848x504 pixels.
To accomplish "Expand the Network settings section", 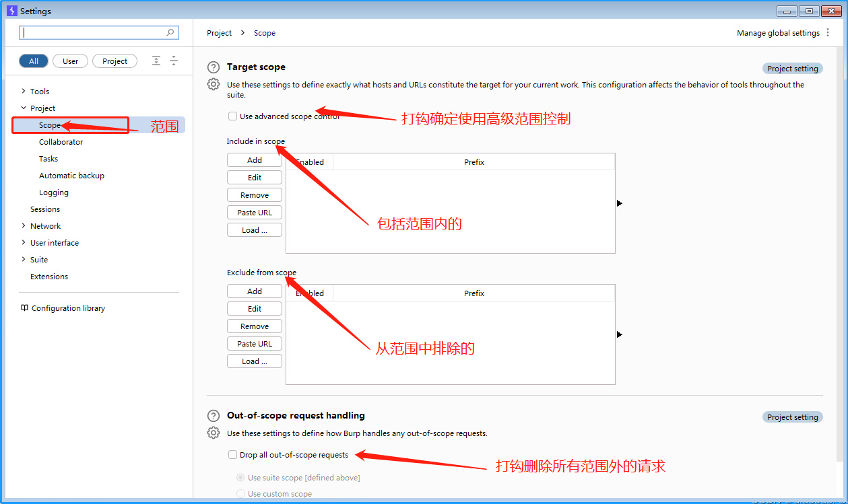I will 24,226.
